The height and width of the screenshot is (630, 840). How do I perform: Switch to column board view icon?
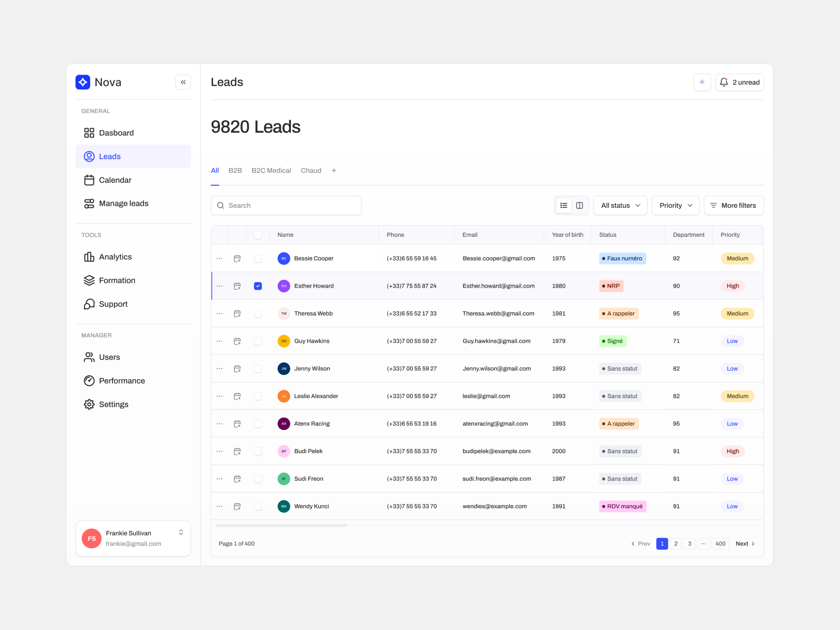point(580,206)
